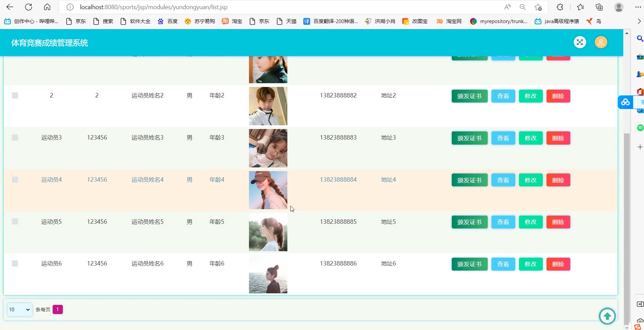Add this page to favorites

(x=538, y=7)
